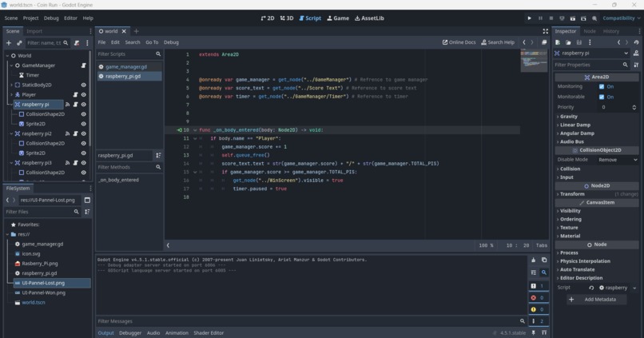
Task: Open the Node tab beside Inspector
Action: tap(590, 31)
